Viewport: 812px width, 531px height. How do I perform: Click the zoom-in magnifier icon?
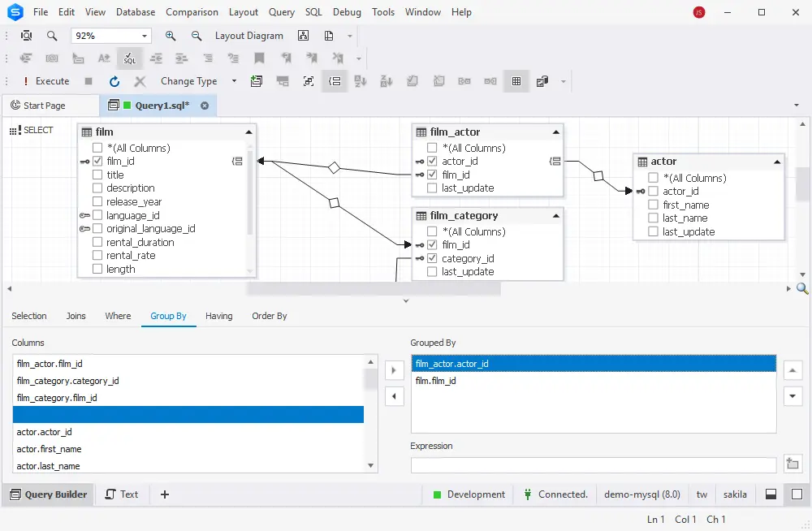pos(171,36)
